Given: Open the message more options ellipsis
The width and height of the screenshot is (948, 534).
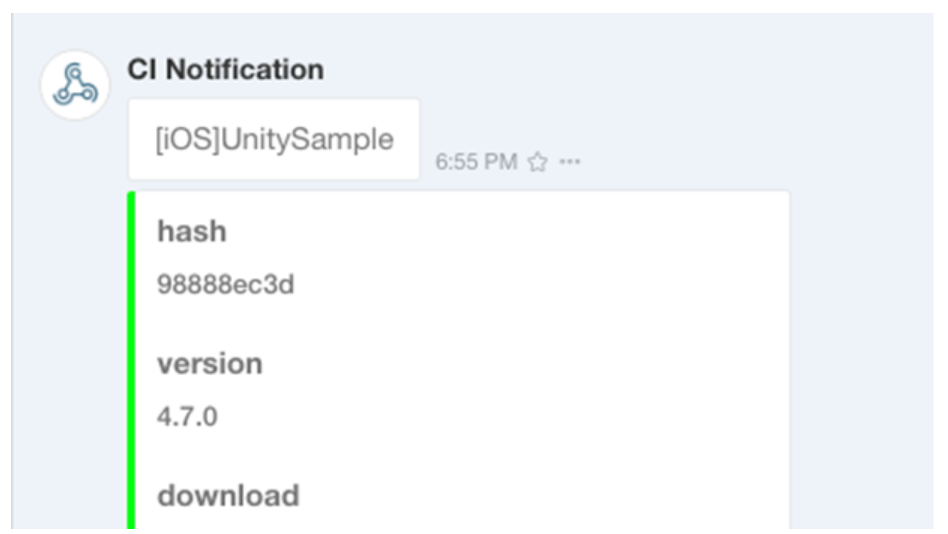Looking at the screenshot, I should 570,162.
